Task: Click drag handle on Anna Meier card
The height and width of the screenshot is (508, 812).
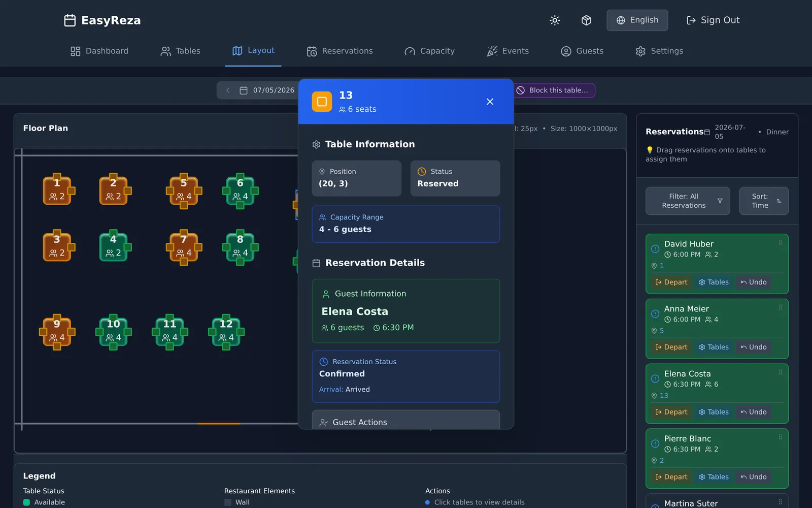Action: pyautogui.click(x=781, y=308)
